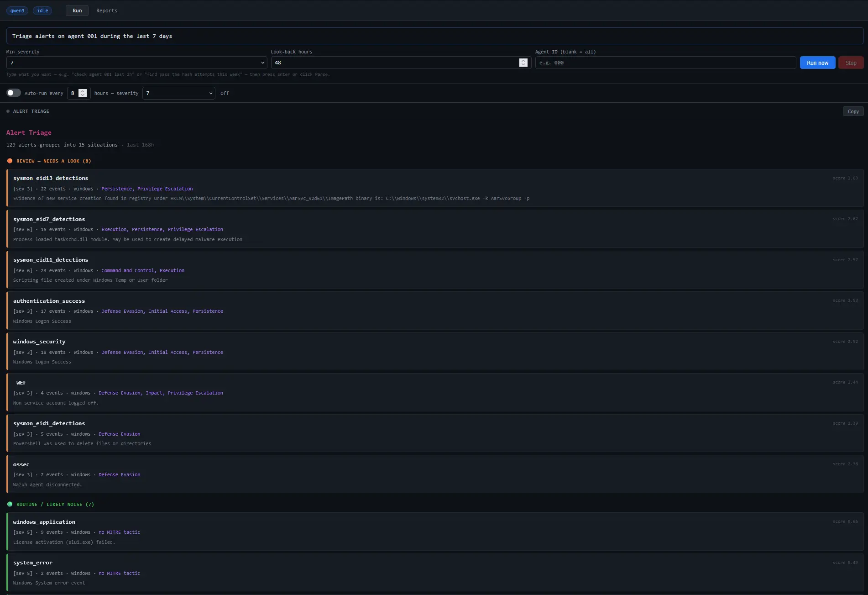
Task: Open the sysmon_eid7_detections alert card
Action: pos(435,229)
